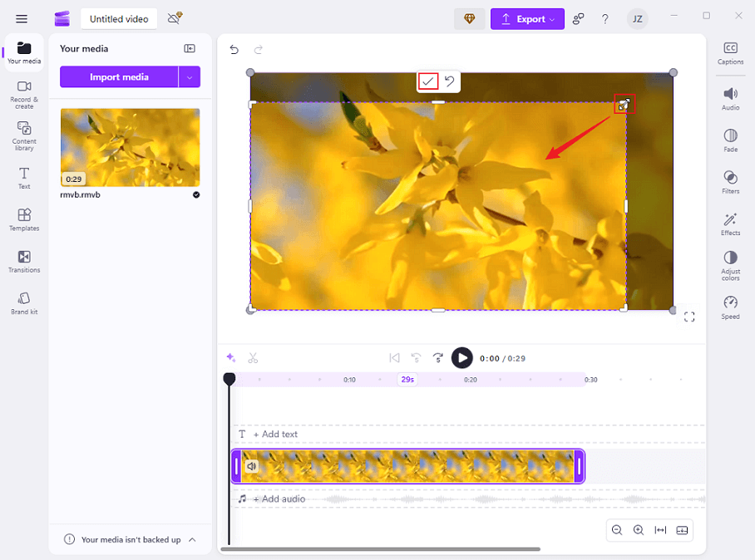This screenshot has width=755, height=560.
Task: Open the Captions panel
Action: point(729,53)
